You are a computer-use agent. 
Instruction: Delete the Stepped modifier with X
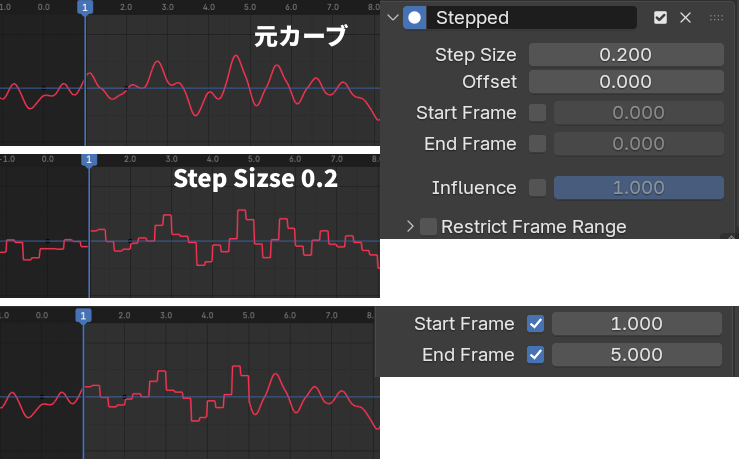tap(685, 17)
